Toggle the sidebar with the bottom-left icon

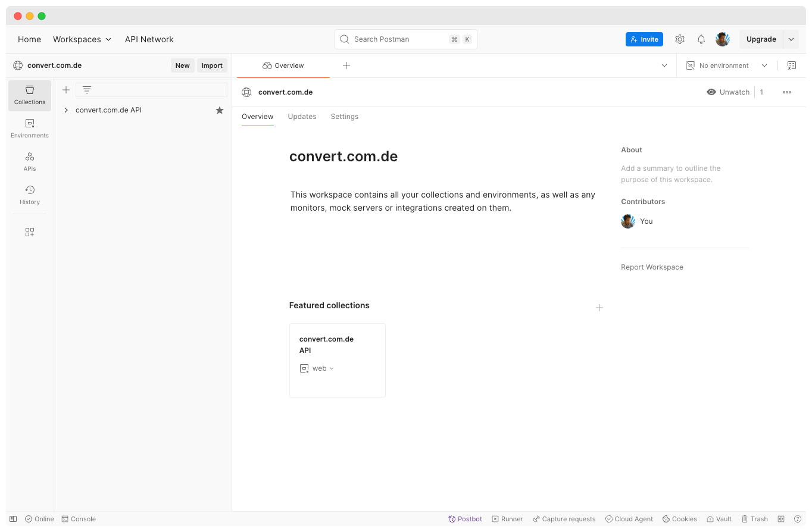point(13,519)
